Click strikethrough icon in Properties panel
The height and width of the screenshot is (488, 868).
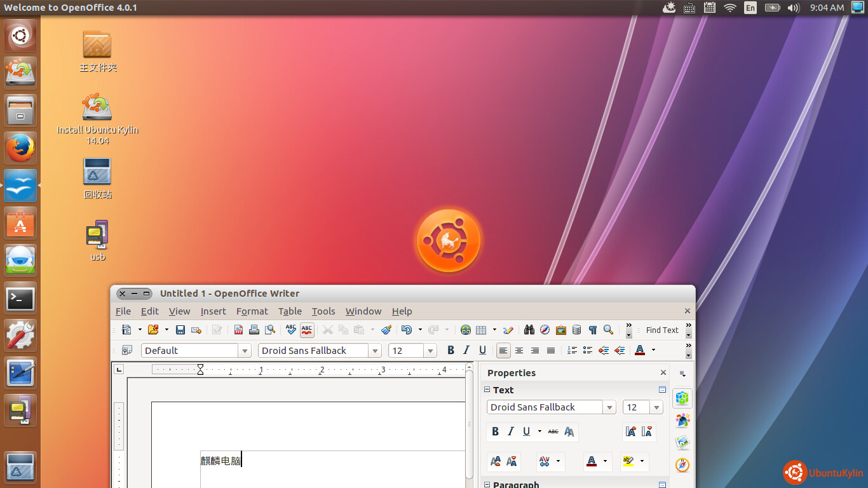553,431
